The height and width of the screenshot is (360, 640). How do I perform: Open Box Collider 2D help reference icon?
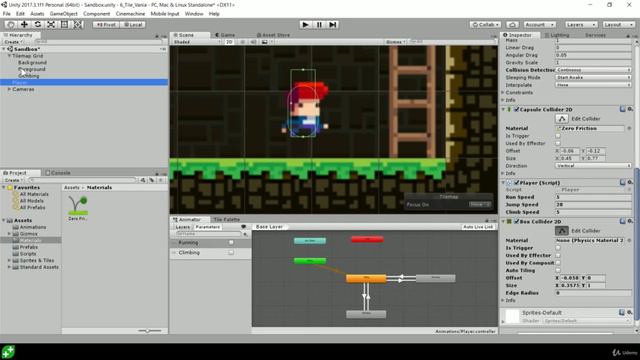622,221
